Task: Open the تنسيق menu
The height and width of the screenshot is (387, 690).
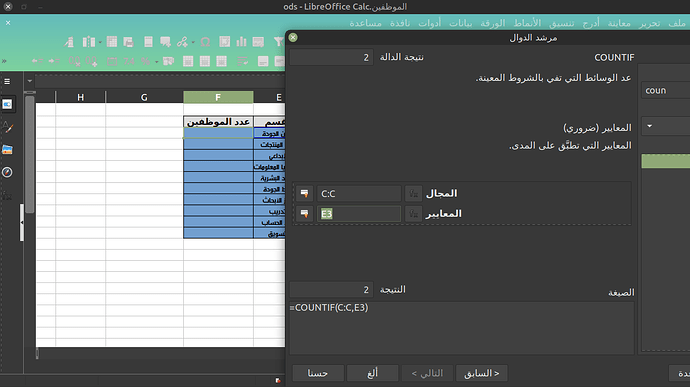Action: [x=562, y=23]
